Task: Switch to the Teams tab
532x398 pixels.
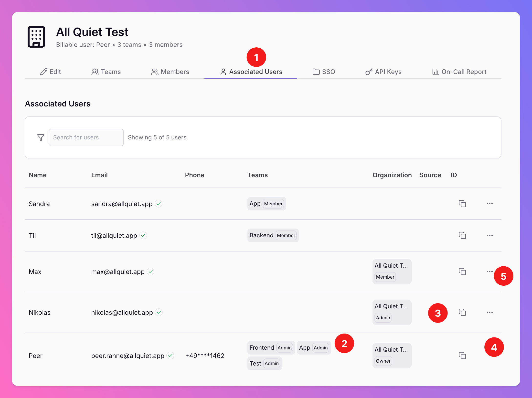Action: (106, 72)
